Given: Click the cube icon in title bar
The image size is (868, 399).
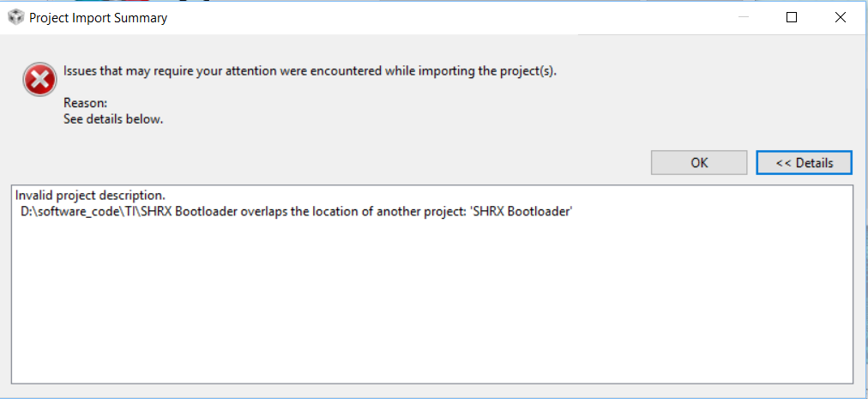Looking at the screenshot, I should tap(15, 17).
